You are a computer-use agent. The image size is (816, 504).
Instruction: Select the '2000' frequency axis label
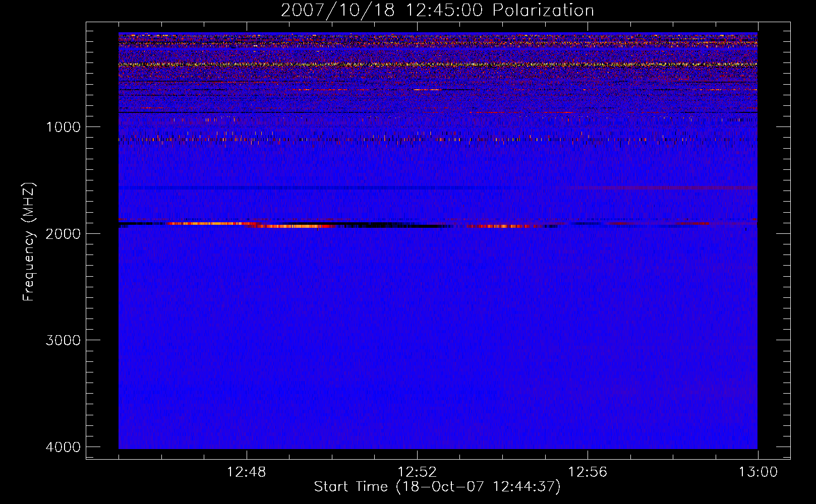(63, 233)
